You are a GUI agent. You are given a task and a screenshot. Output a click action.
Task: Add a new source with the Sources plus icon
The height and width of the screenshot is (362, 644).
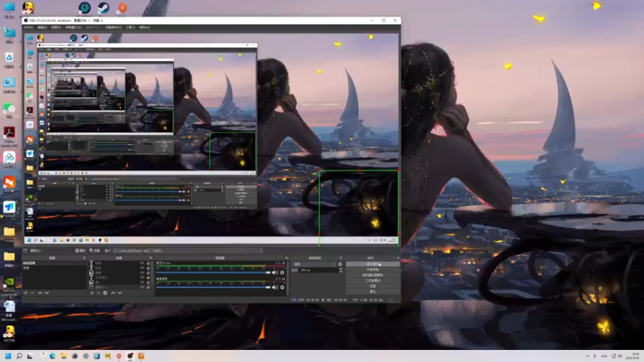point(92,293)
